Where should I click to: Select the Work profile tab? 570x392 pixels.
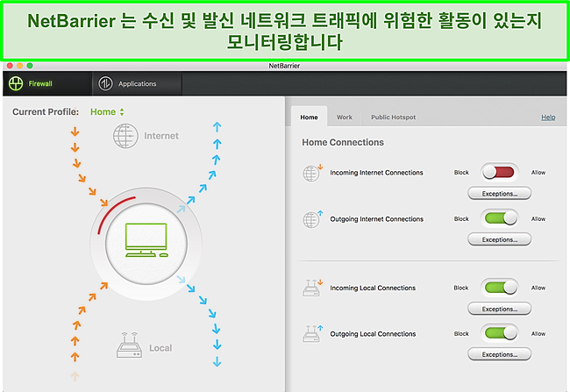point(345,118)
